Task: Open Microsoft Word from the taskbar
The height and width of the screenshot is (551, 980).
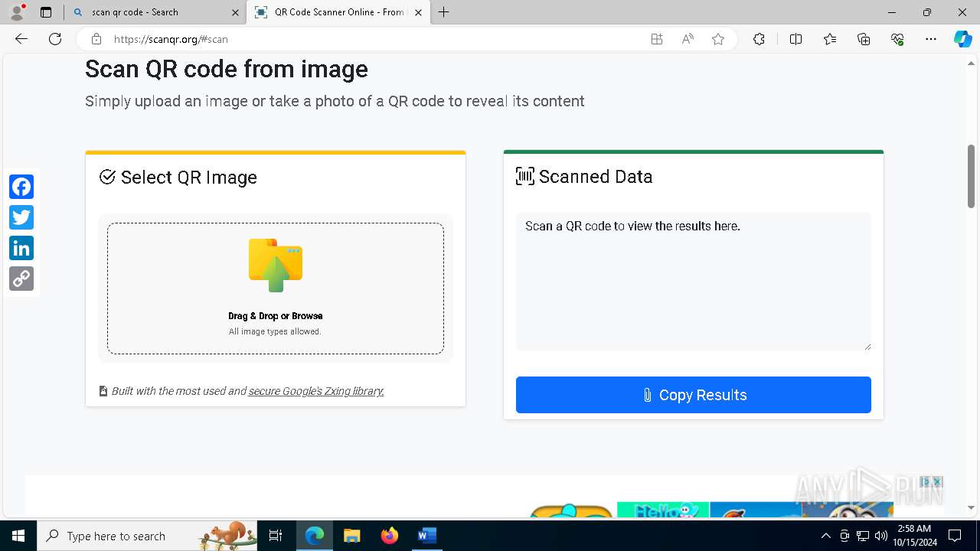Action: pos(427,536)
